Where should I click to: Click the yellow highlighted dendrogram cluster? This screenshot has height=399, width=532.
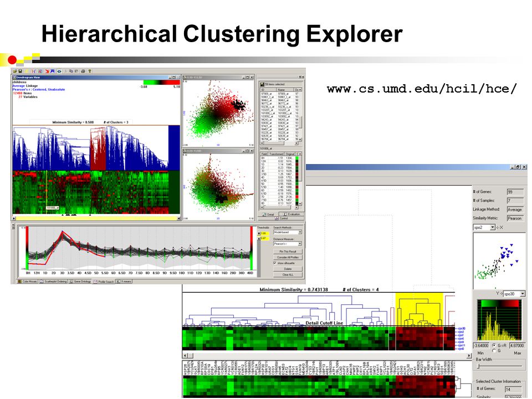[420, 309]
